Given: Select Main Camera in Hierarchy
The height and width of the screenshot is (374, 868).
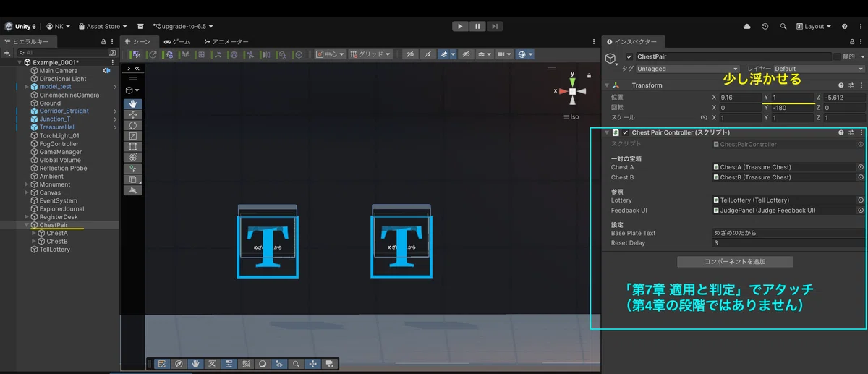Looking at the screenshot, I should point(59,71).
